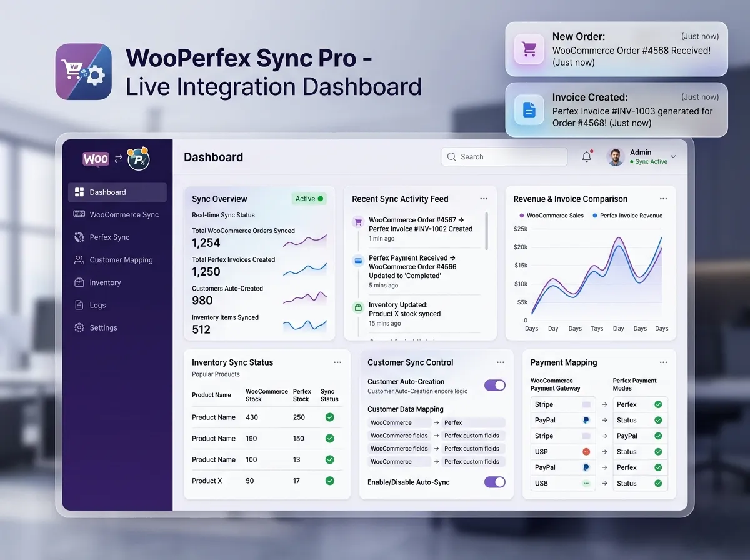Open Recent Sync Activity Feed options menu
Image resolution: width=750 pixels, height=560 pixels.
(x=483, y=198)
